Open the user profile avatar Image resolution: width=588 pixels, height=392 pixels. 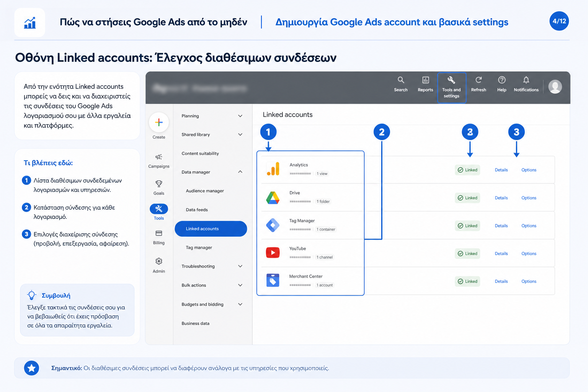(555, 87)
